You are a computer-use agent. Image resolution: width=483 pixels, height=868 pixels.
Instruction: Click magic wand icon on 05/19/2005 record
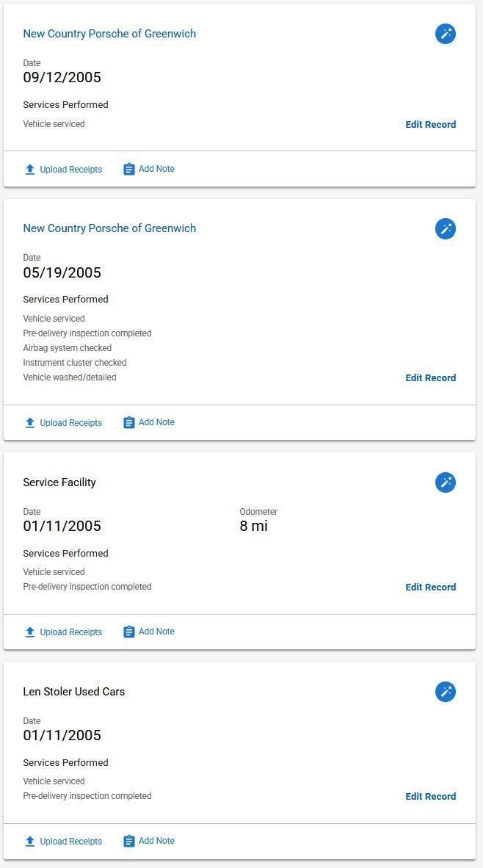pyautogui.click(x=446, y=228)
